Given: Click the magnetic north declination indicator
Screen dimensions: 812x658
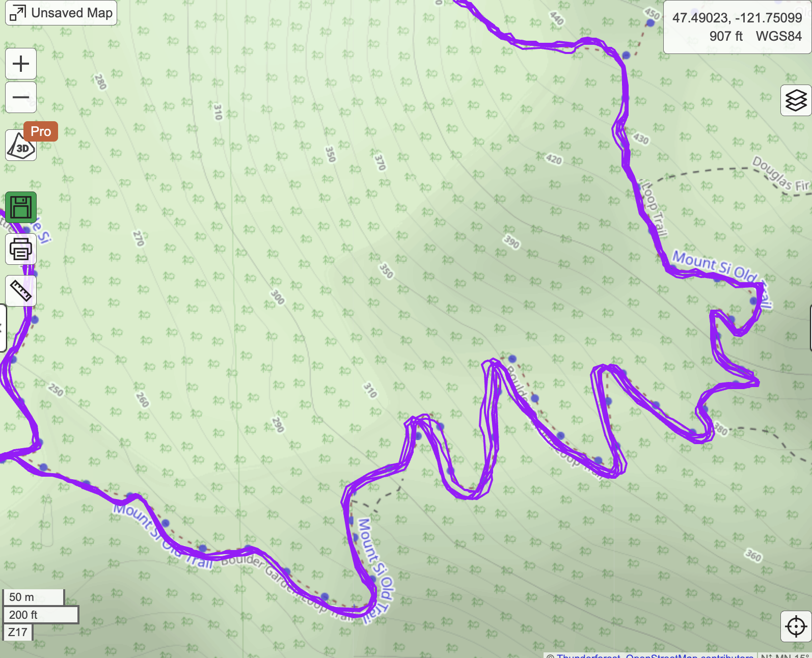Looking at the screenshot, I should point(785,655).
